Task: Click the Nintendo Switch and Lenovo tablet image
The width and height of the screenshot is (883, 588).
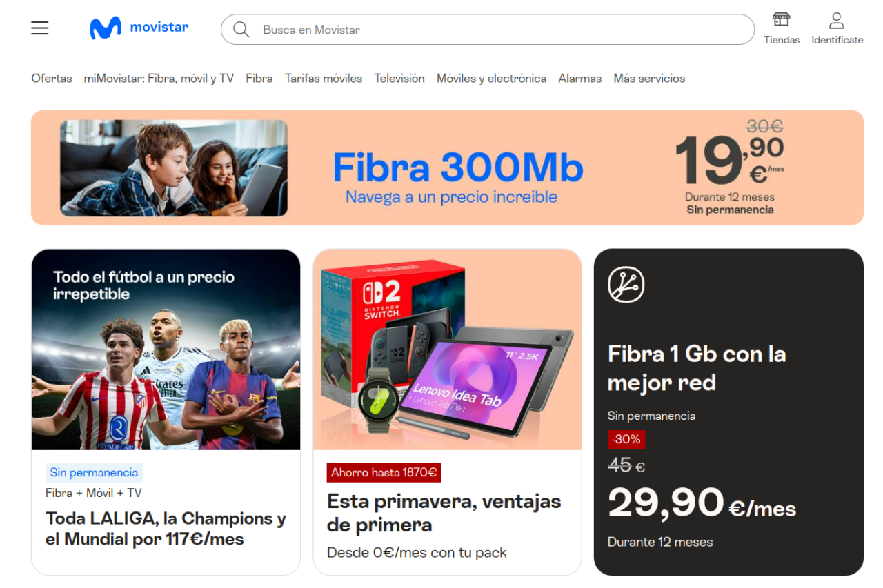Action: point(447,349)
